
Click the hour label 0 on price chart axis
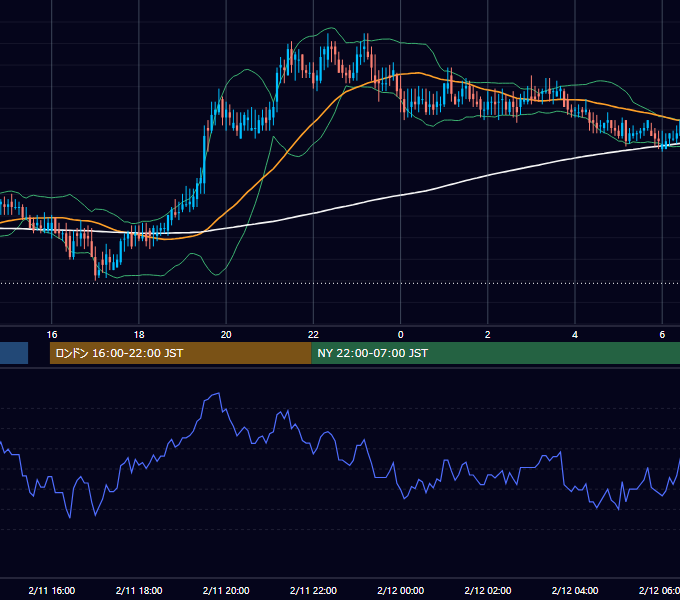400,335
